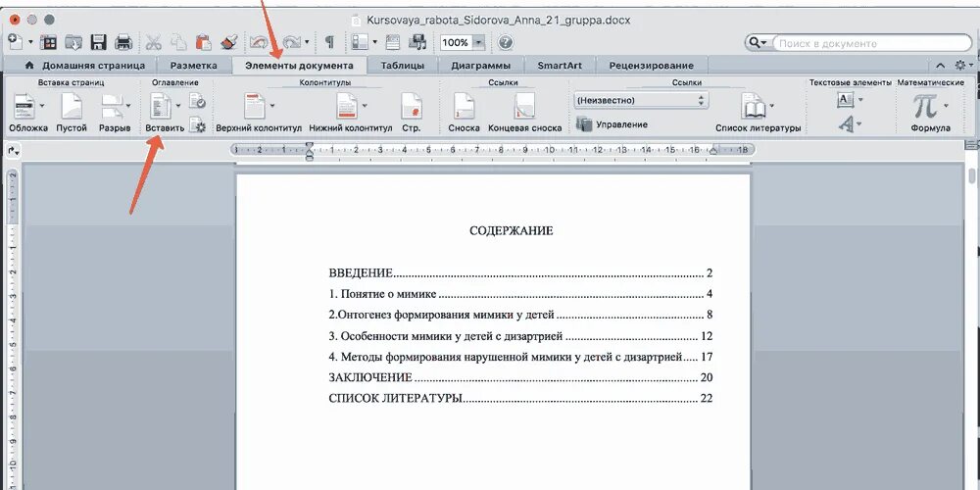Collapse the ribbon with the chevron
This screenshot has height=490, width=980.
tap(941, 65)
